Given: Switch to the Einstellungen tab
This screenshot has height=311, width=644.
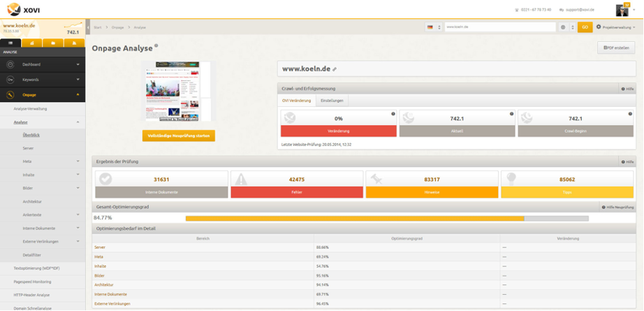Looking at the screenshot, I should pos(331,101).
